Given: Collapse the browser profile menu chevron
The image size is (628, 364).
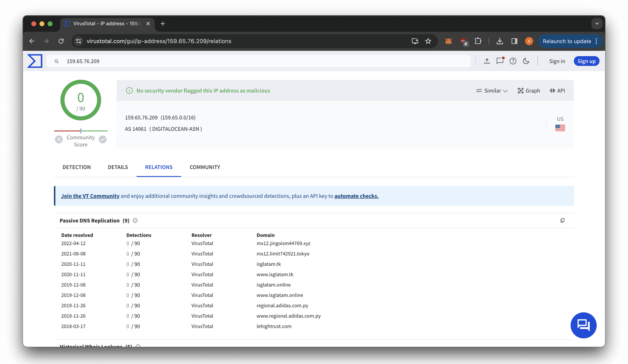Looking at the screenshot, I should point(597,24).
